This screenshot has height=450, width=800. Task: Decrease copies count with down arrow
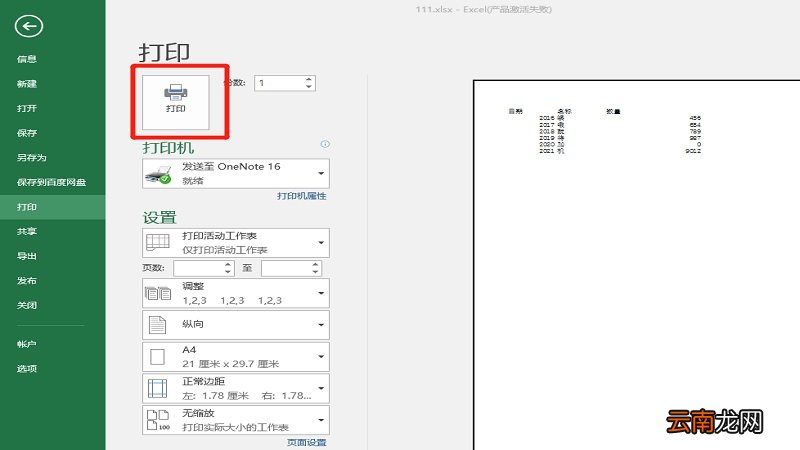309,87
